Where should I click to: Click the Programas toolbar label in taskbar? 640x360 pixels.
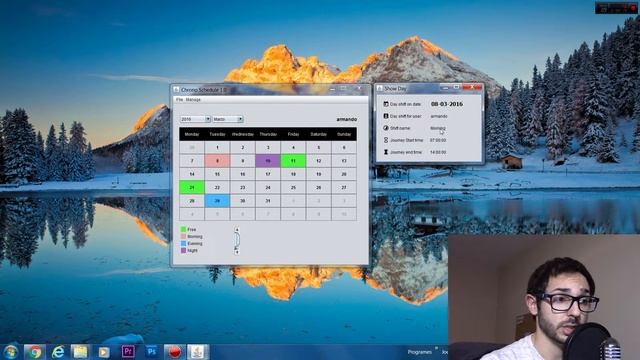420,352
